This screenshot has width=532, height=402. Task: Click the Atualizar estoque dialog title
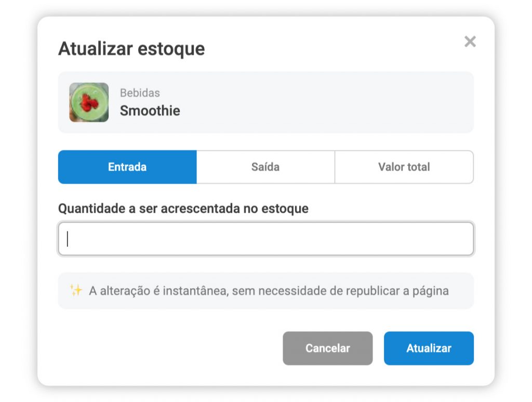coord(131,48)
